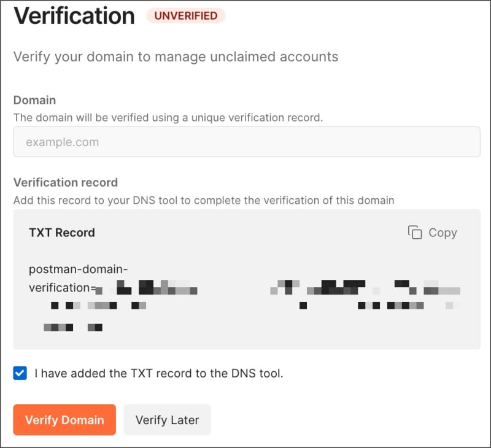This screenshot has width=491, height=448.
Task: Select the status indicator next to Verification heading
Action: tap(186, 16)
